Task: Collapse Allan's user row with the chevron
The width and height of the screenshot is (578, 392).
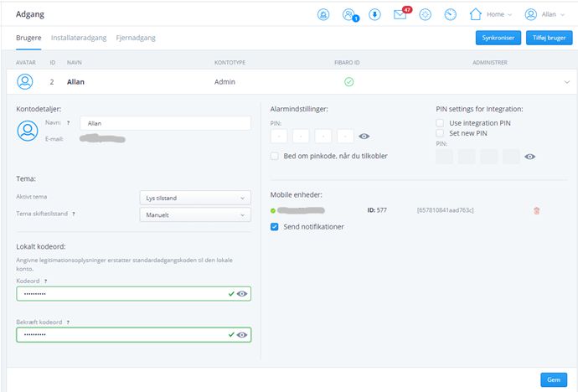Action: [566, 82]
